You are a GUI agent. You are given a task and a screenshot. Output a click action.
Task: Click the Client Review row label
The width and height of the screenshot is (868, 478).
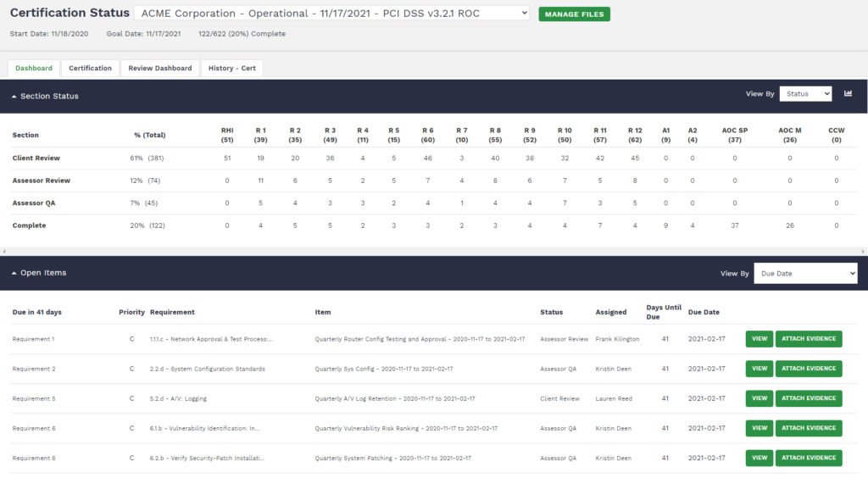click(36, 158)
